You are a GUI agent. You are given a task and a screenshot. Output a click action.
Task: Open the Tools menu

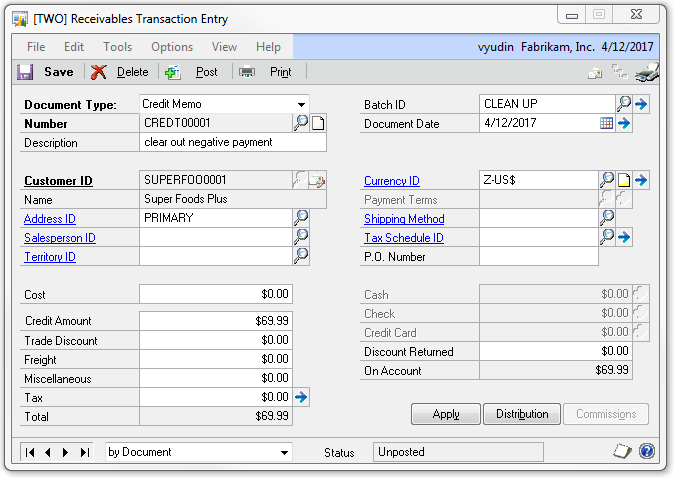click(117, 47)
